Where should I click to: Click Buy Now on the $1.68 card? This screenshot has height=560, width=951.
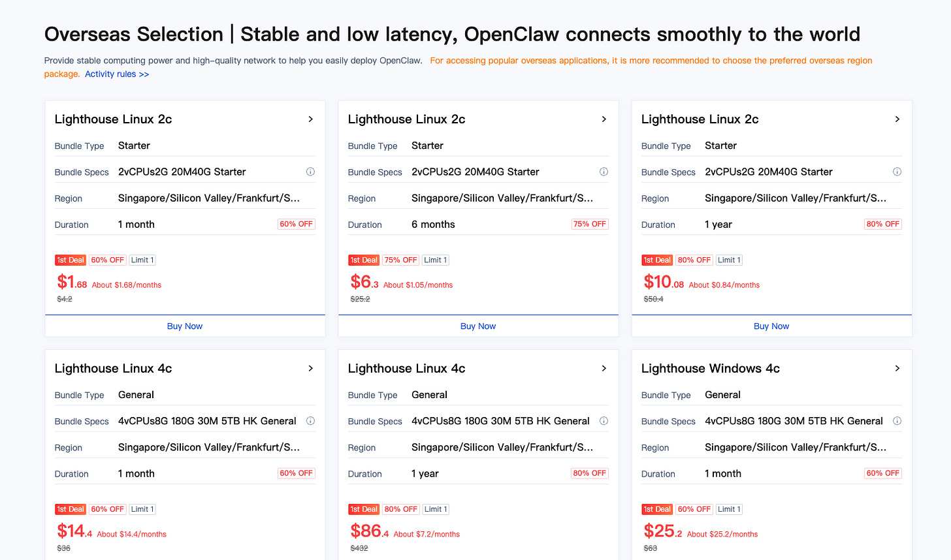click(185, 326)
